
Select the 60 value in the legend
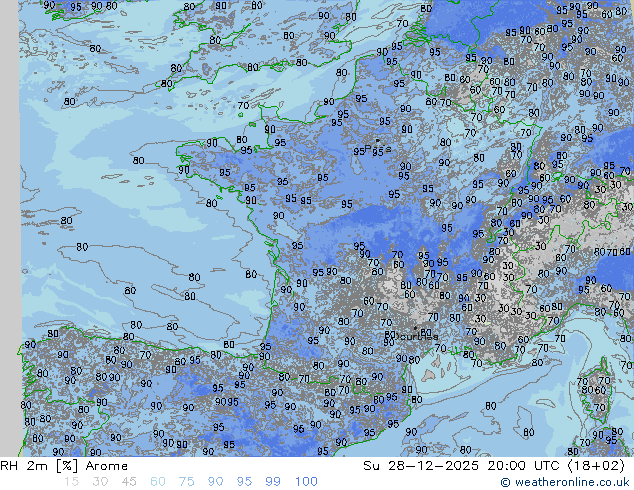[x=158, y=482]
